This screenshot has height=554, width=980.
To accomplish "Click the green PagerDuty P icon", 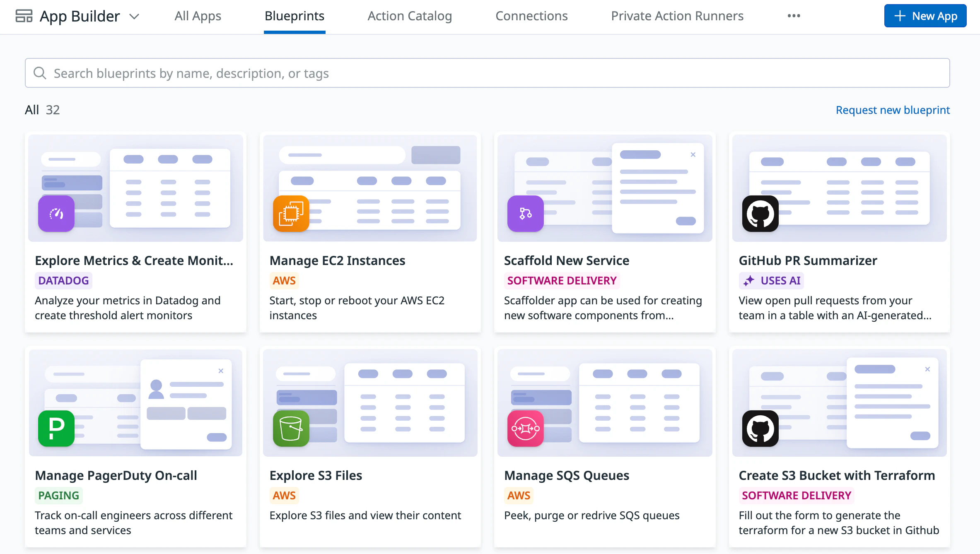I will click(x=56, y=429).
